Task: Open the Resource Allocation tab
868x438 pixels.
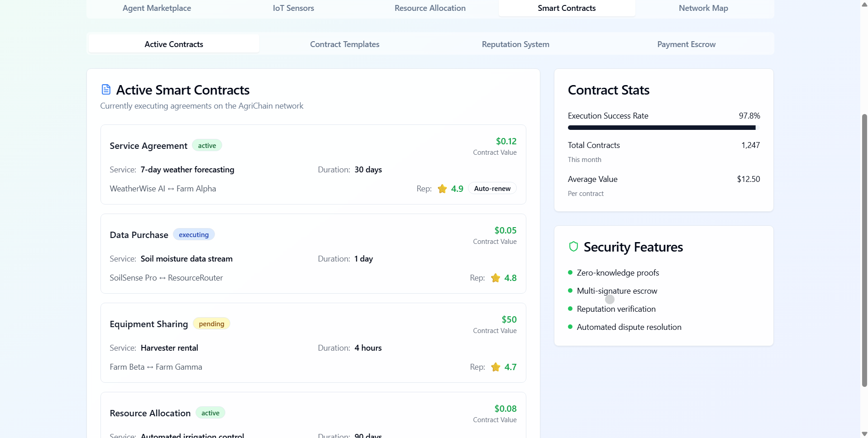Action: click(x=430, y=8)
